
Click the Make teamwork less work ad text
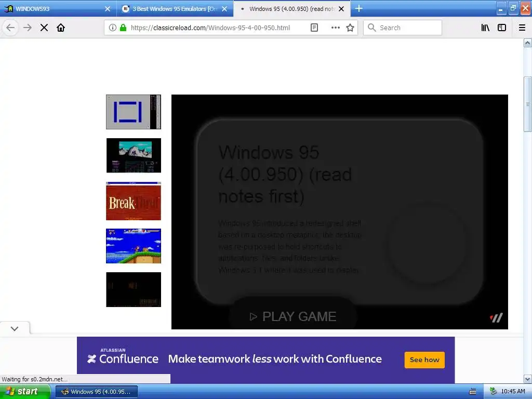tap(275, 359)
